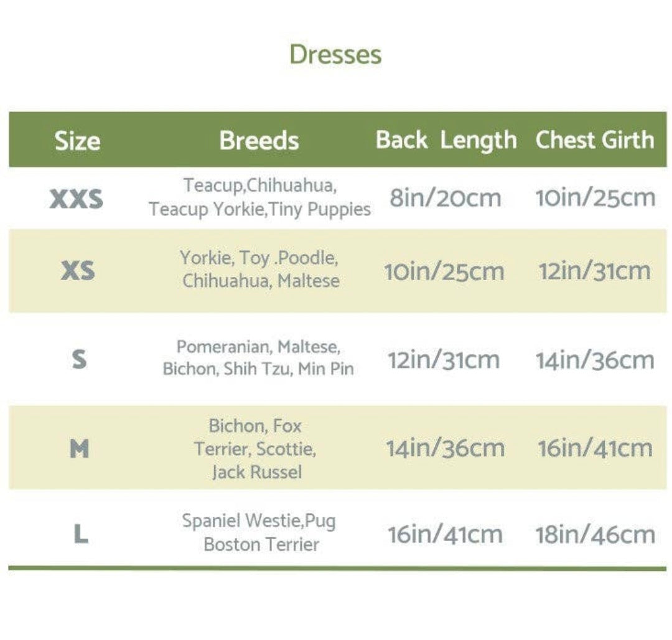Viewport: 672px width, 640px height.
Task: Click the Teacup Chihuahua breeds cell
Action: pos(259,197)
